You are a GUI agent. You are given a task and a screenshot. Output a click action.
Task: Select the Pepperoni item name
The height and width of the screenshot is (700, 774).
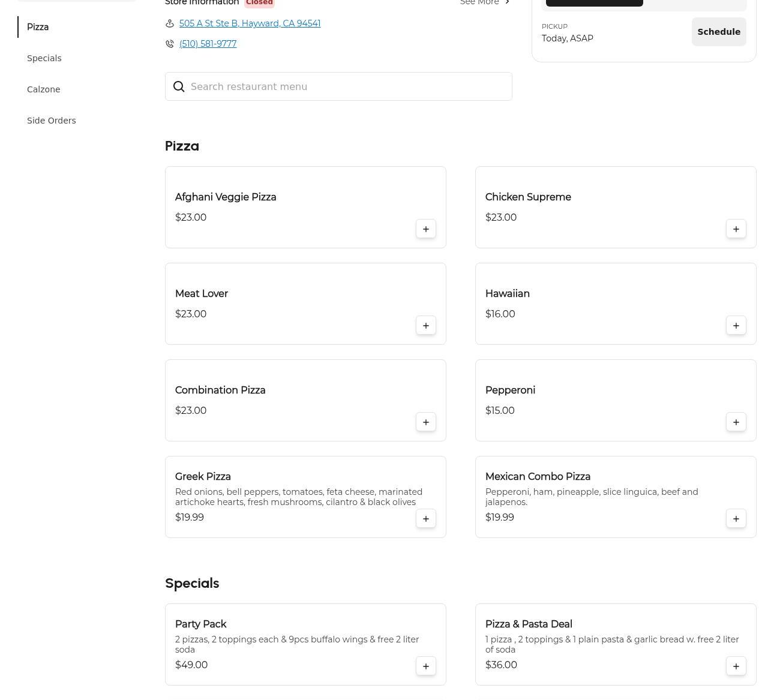tap(510, 390)
